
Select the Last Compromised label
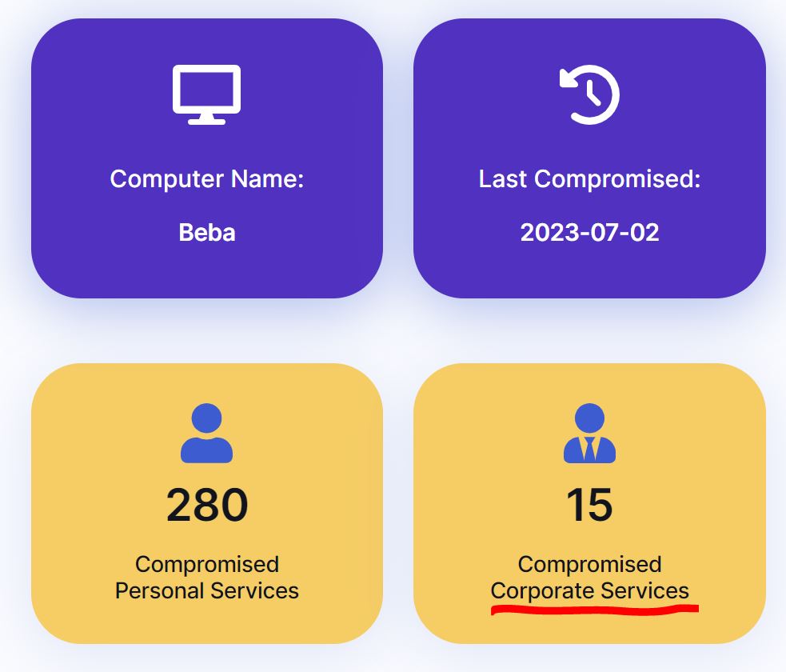point(589,179)
